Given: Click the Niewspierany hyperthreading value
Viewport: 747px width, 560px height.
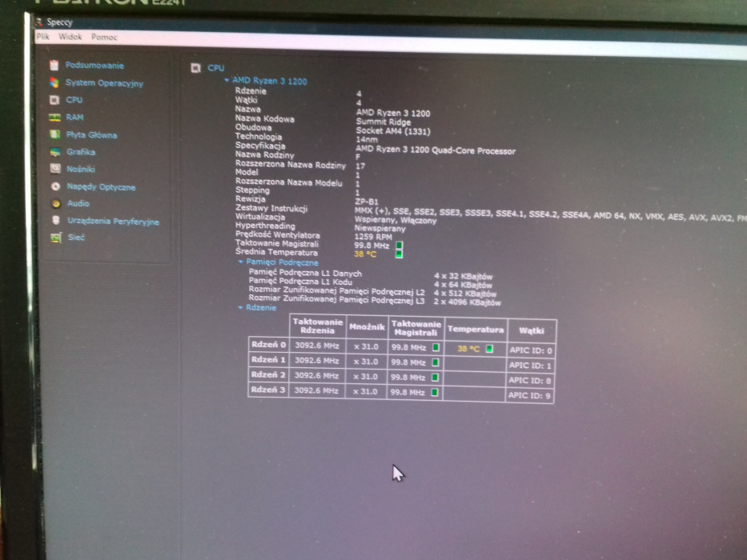Looking at the screenshot, I should 380,229.
